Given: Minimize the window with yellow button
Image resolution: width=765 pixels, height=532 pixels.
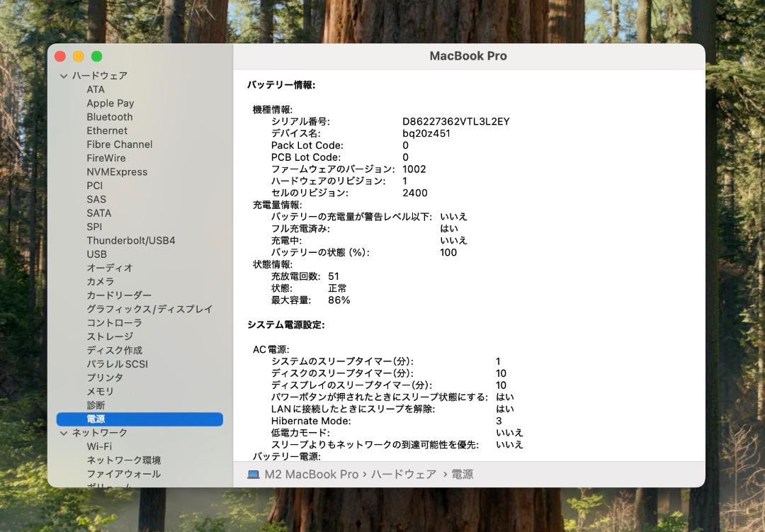Looking at the screenshot, I should coord(79,56).
